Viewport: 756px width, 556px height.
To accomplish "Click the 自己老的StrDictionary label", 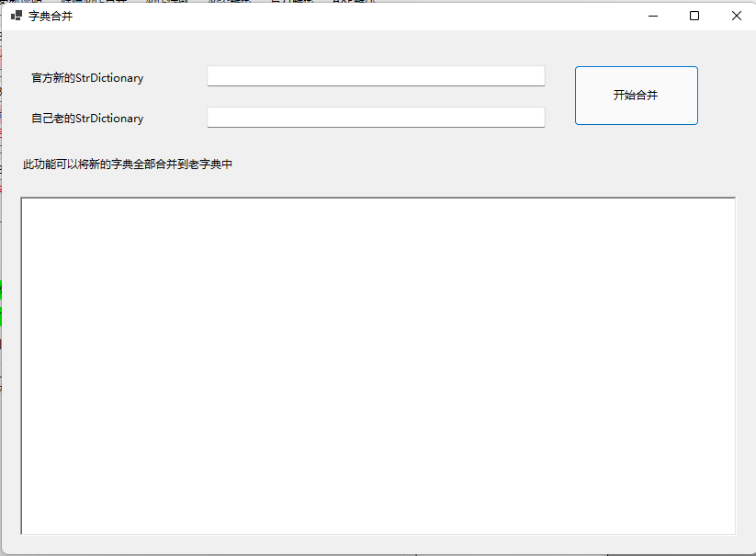I will tap(87, 119).
